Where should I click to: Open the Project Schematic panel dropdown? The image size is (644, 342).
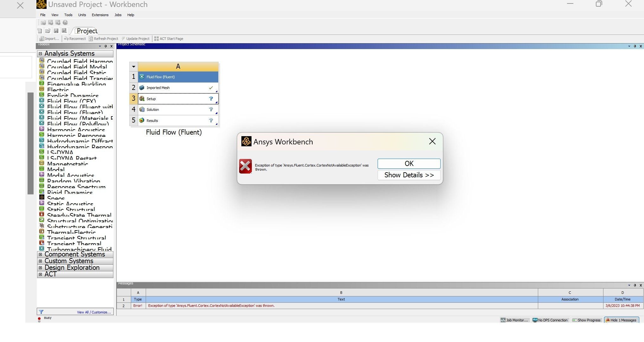coord(629,46)
